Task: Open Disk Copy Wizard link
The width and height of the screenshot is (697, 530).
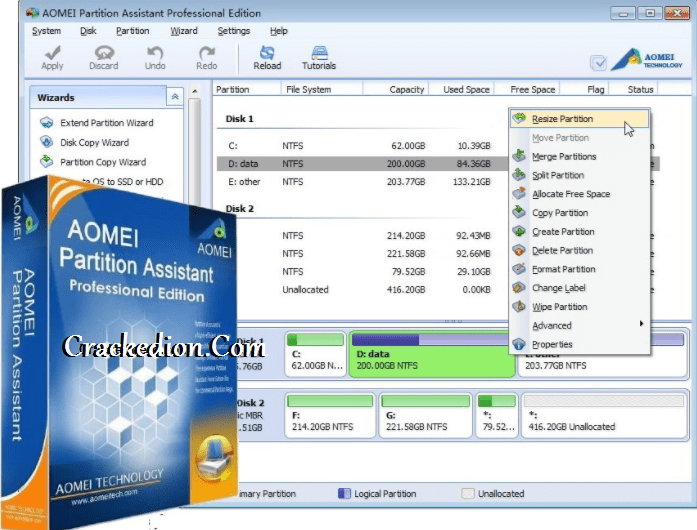Action: tap(95, 142)
